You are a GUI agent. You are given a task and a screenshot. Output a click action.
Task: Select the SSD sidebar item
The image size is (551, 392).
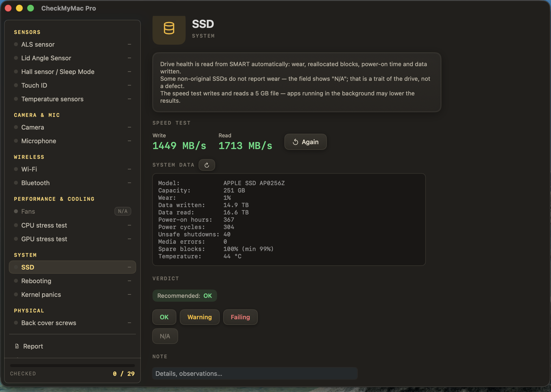[72, 267]
